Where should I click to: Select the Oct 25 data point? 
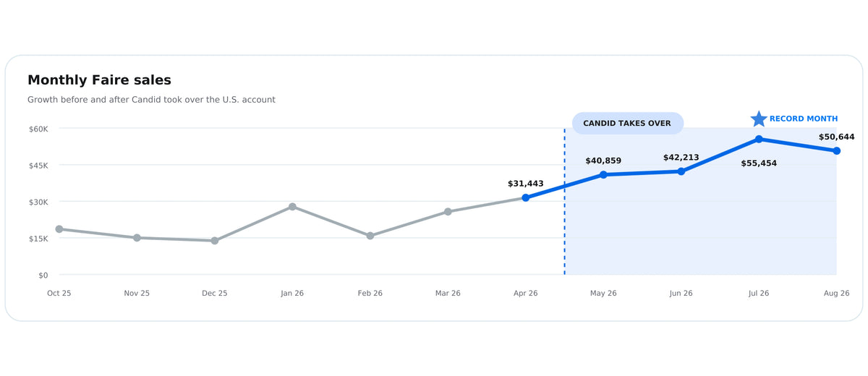pyautogui.click(x=59, y=229)
